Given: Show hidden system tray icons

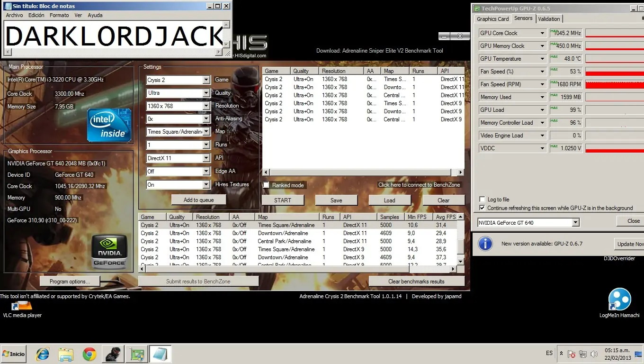Looking at the screenshot, I should pos(561,354).
